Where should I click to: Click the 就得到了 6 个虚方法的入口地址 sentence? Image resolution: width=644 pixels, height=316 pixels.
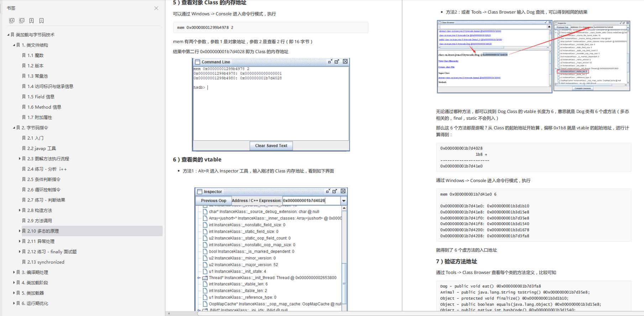(x=466, y=250)
